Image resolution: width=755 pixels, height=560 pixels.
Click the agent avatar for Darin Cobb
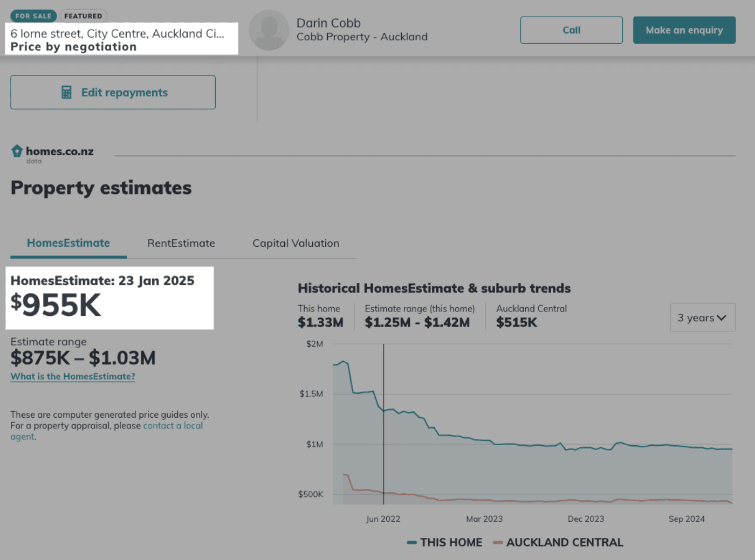point(269,30)
